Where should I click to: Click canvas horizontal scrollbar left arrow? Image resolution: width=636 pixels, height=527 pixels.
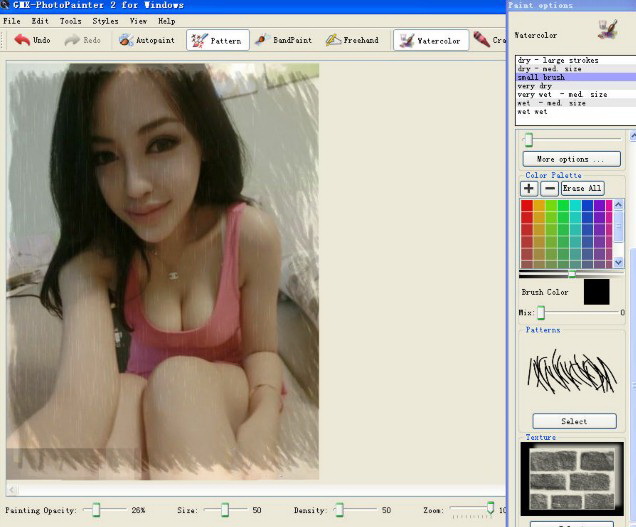point(12,490)
